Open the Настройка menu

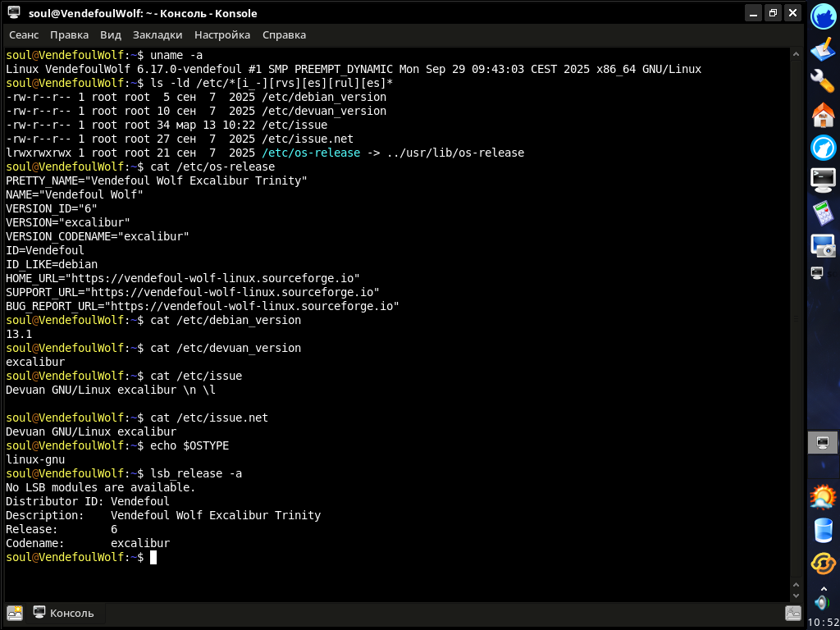[x=222, y=35]
